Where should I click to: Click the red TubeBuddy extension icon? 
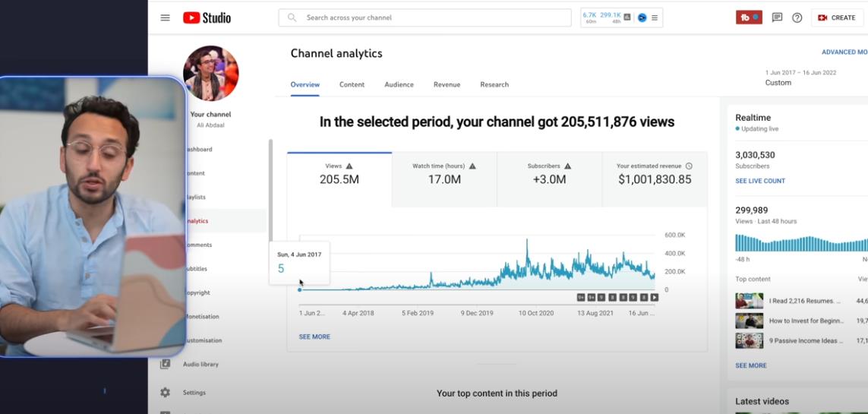click(748, 17)
